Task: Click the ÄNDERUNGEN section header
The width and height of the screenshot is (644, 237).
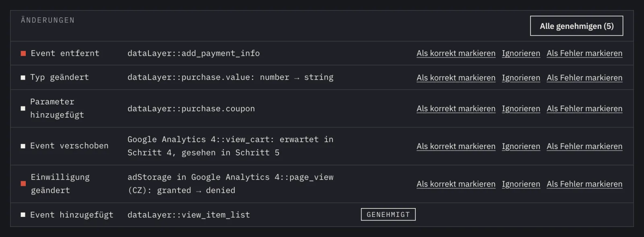Action: click(x=47, y=20)
